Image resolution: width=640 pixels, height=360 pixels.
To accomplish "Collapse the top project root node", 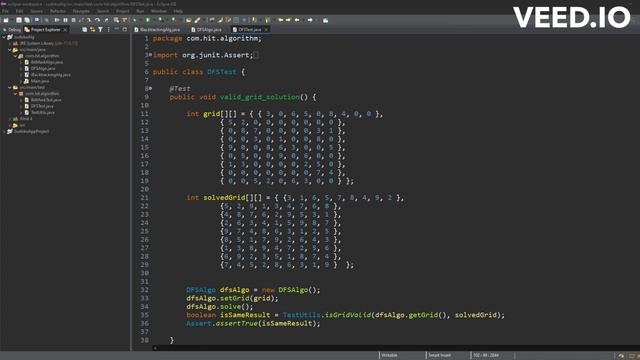I will (4, 37).
